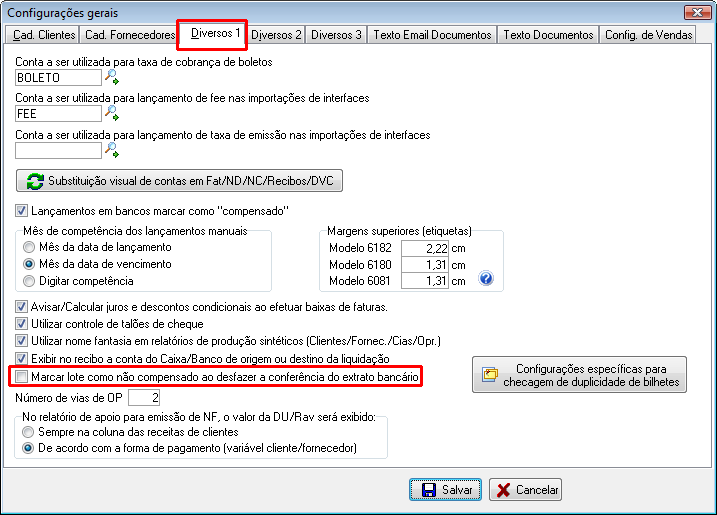Toggle Utilizar controle de talões de cheque
Screen dimensions: 717x515
pos(21,324)
